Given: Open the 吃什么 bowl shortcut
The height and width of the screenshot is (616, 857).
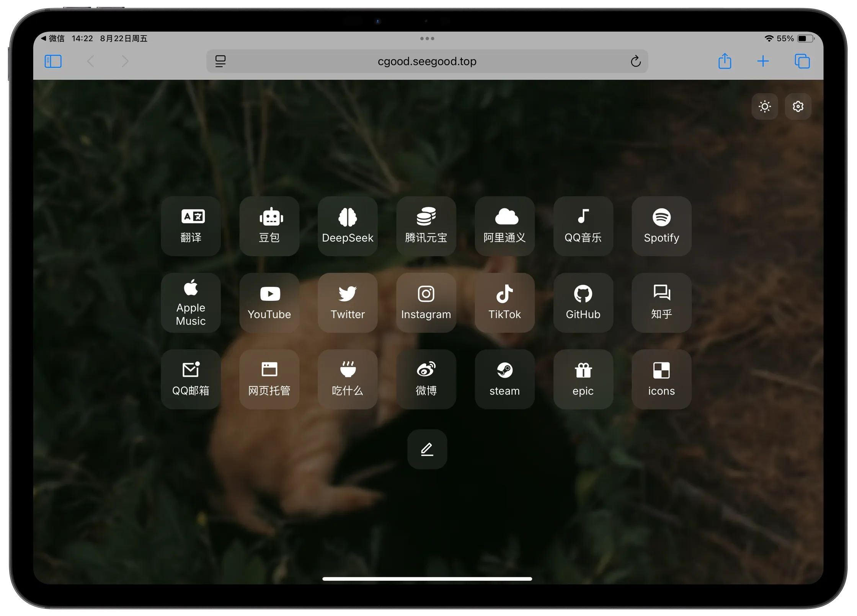Looking at the screenshot, I should (x=348, y=379).
